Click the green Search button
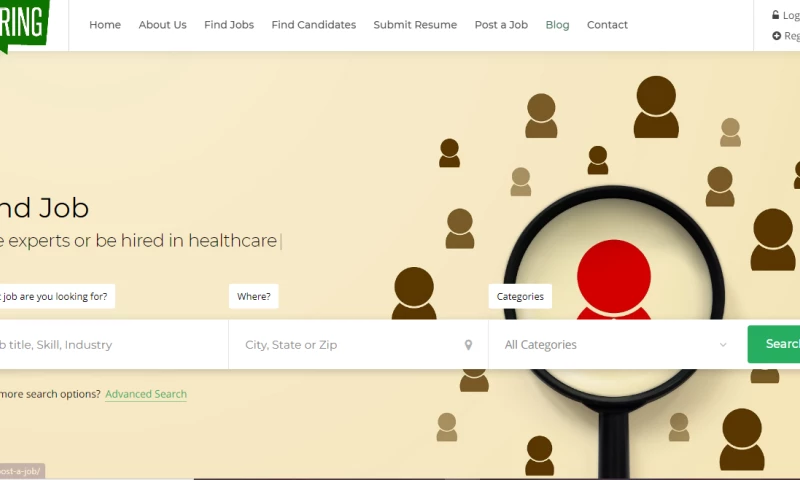The height and width of the screenshot is (480, 800). [x=774, y=344]
